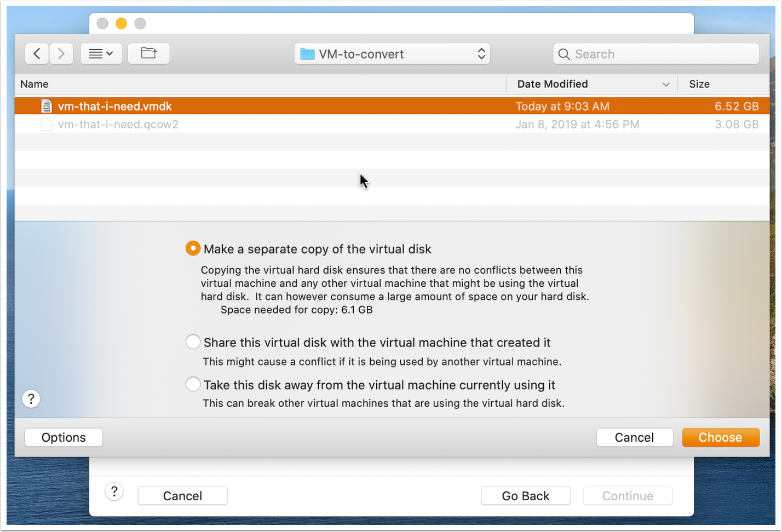782x532 pixels.
Task: Select Share this virtual disk option
Action: coord(193,342)
